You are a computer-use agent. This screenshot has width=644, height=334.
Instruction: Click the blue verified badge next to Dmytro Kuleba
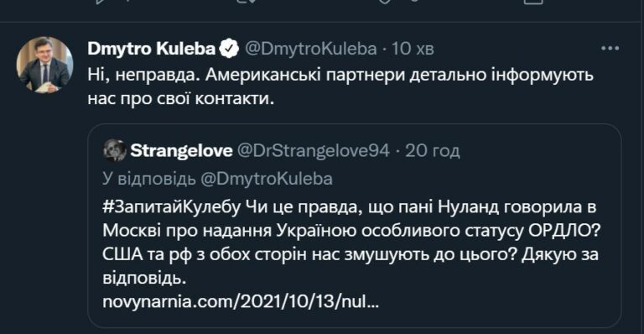pos(229,49)
